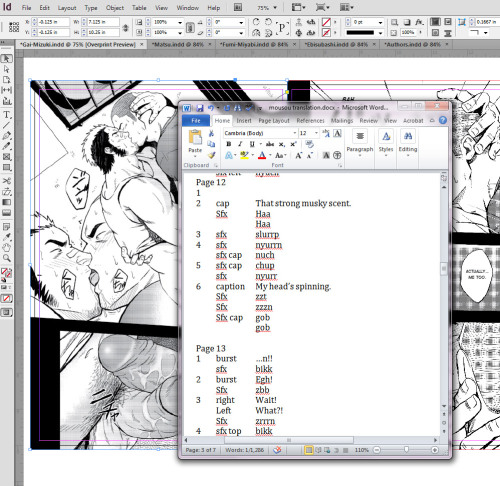Open the Object menu in InDesign

click(115, 8)
